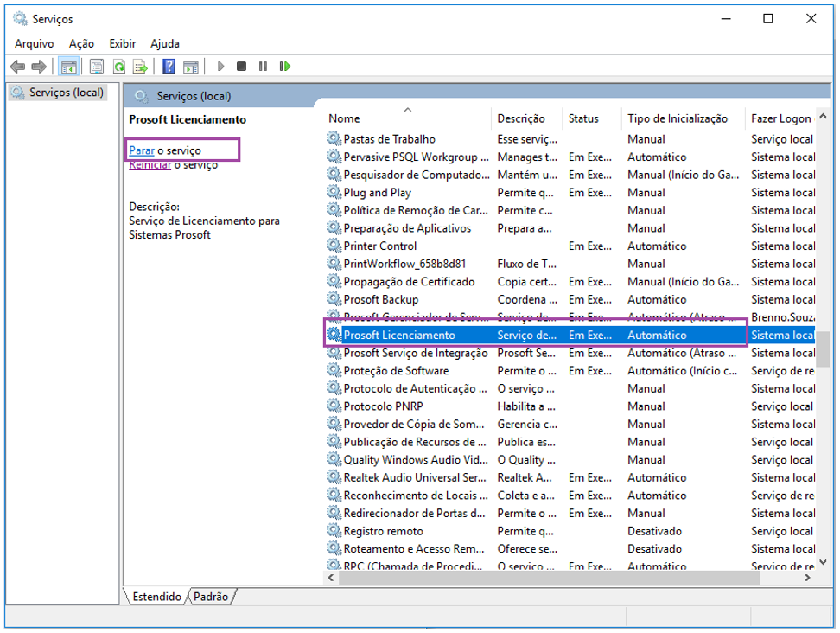Sort by the Nome column header

click(407, 118)
